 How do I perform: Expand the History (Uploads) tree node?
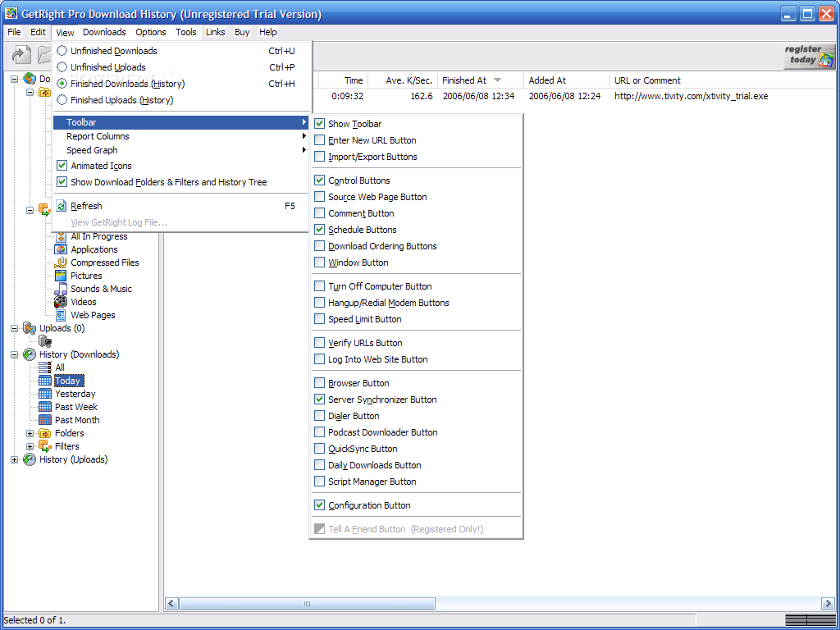point(15,459)
